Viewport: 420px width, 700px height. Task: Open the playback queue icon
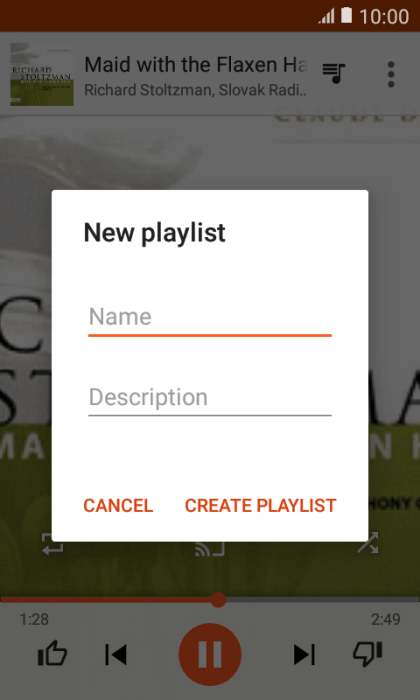pos(334,74)
